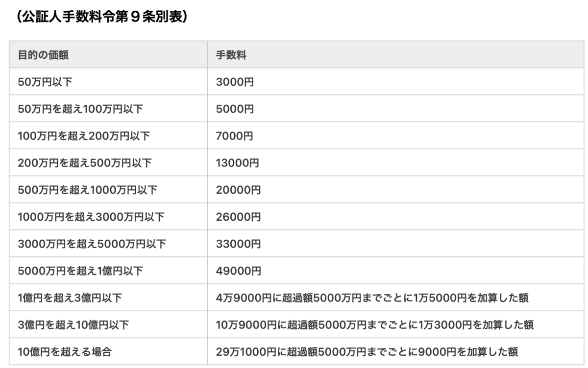Screen dimensions: 588x368
Task: Select the 500万円を超え1000万円以下 cell
Action: pos(88,189)
